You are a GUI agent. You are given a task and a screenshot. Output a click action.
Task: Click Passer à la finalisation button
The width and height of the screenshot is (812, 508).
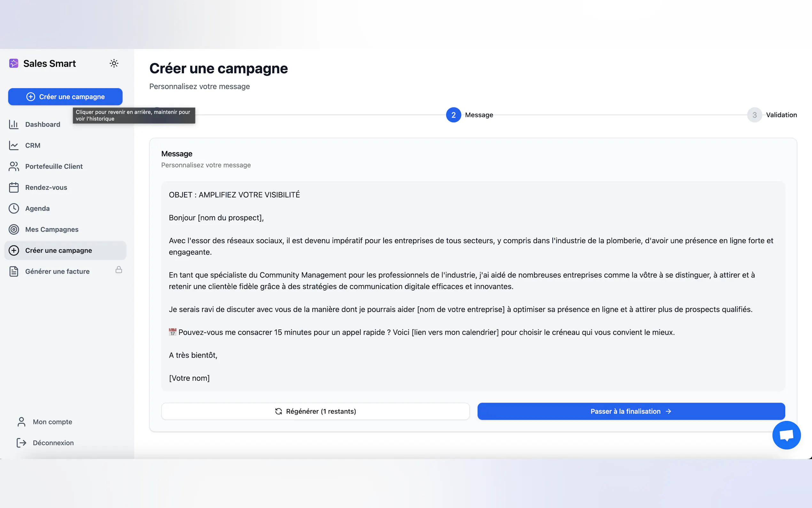coord(631,411)
